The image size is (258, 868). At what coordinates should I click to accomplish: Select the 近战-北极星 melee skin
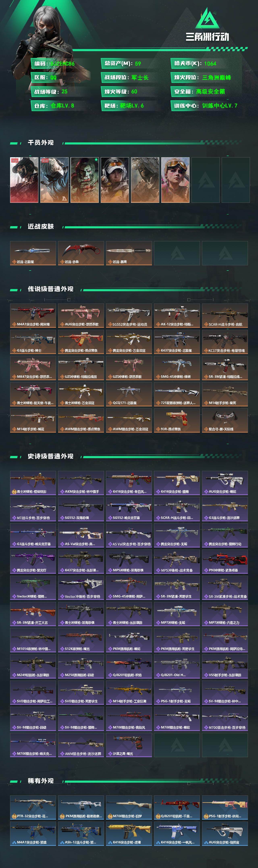[x=33, y=253]
